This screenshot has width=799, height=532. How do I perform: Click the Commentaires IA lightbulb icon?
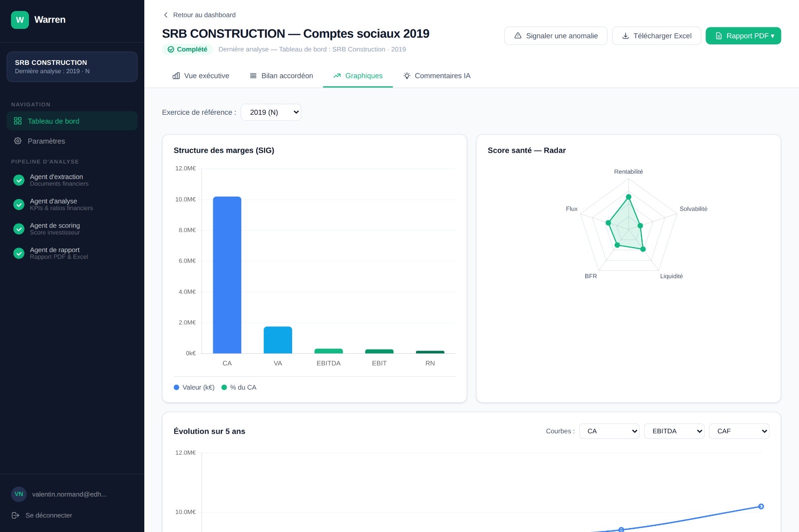point(407,76)
